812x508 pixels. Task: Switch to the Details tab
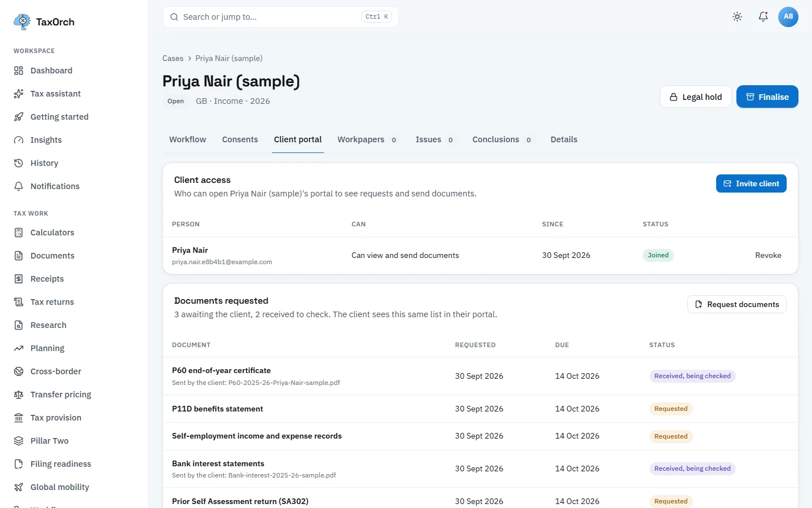(564, 139)
